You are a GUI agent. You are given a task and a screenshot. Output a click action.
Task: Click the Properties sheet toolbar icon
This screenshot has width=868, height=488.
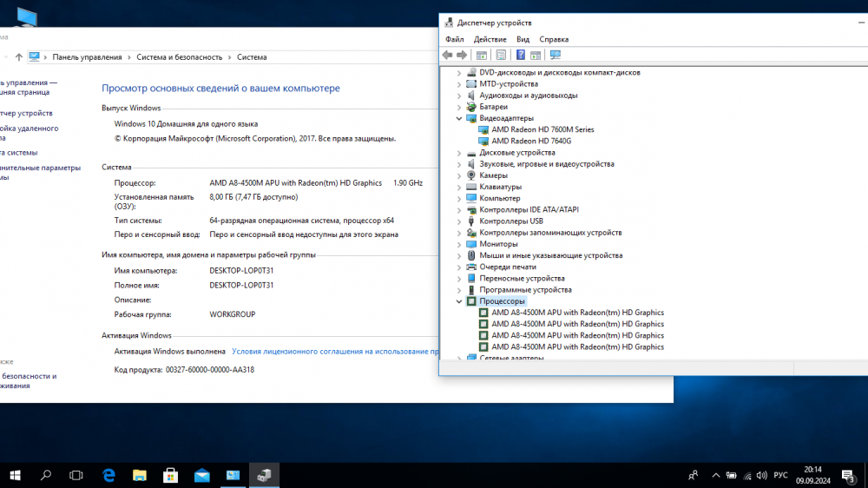point(501,55)
